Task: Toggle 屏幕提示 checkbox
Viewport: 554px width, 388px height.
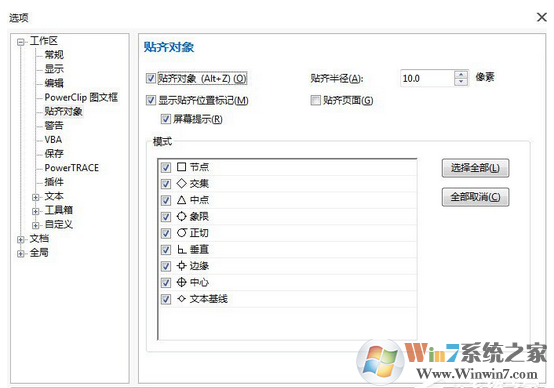Action: [165, 119]
